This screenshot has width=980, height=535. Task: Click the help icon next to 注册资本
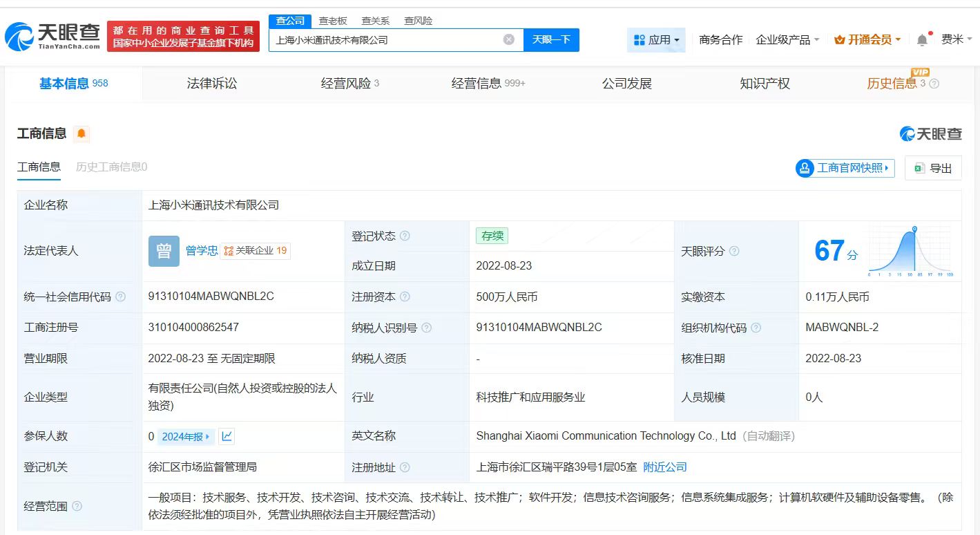pyautogui.click(x=405, y=297)
